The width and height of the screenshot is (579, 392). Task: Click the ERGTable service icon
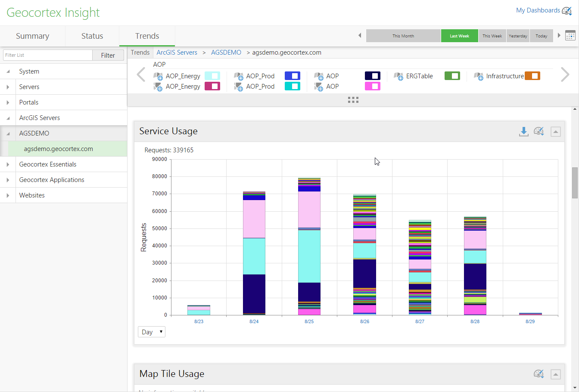click(398, 76)
